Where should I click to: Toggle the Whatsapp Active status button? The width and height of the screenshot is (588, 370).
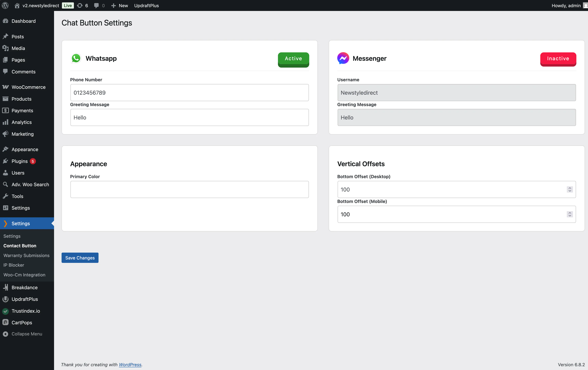(293, 59)
